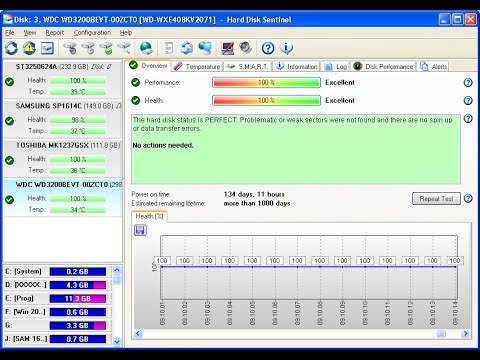The width and height of the screenshot is (480, 360).
Task: Click the Performance 100 % gradient bar
Action: click(x=266, y=82)
